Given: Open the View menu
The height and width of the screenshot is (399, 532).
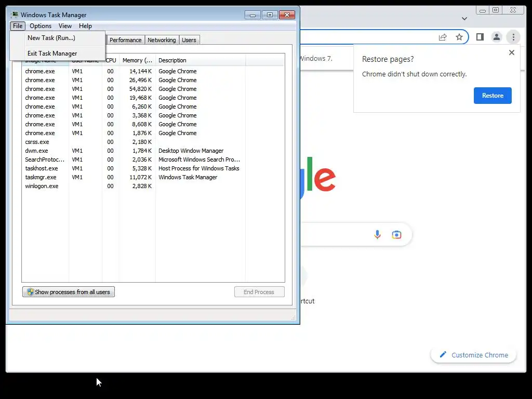Looking at the screenshot, I should [x=65, y=26].
